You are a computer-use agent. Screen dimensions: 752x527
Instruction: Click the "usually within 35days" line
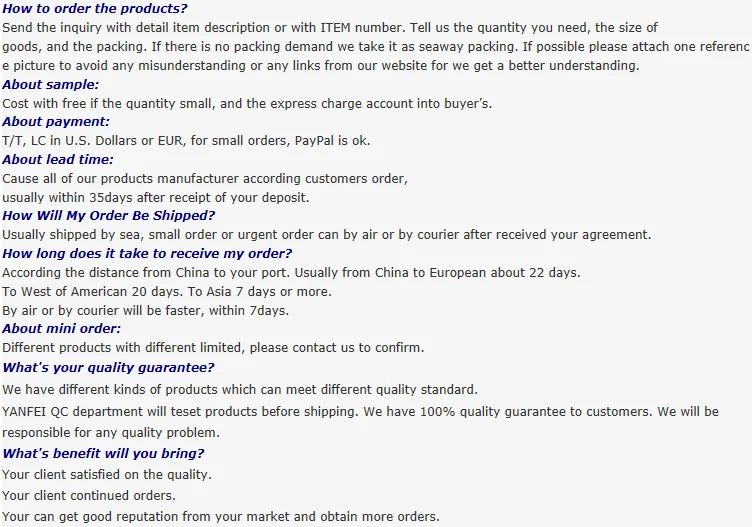click(x=156, y=197)
